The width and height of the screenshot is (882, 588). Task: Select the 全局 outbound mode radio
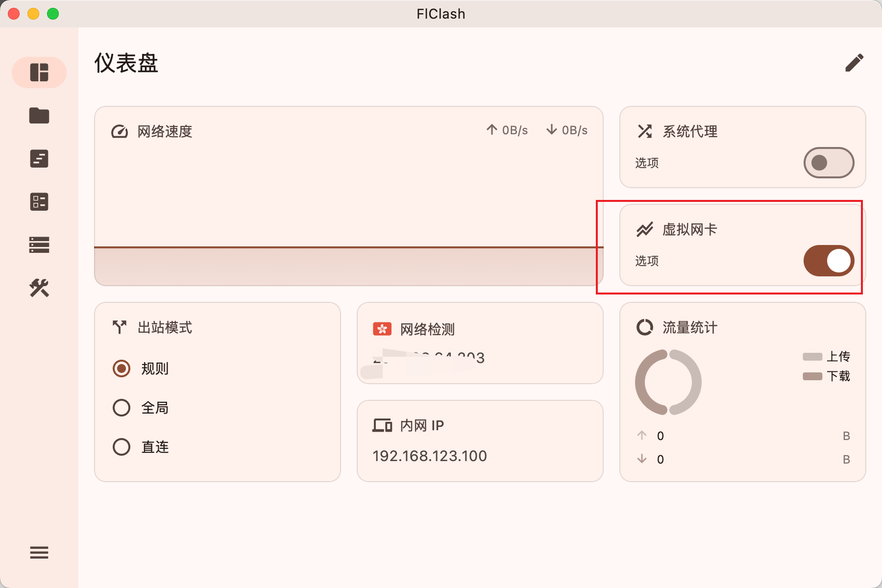(x=122, y=408)
